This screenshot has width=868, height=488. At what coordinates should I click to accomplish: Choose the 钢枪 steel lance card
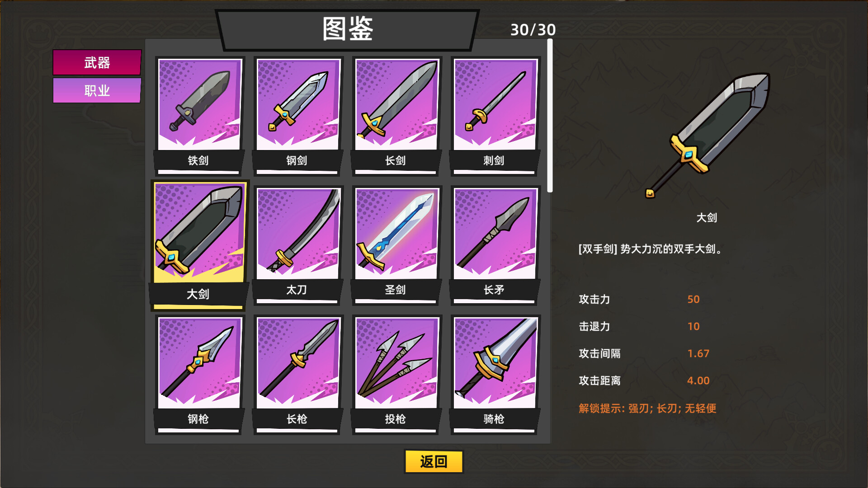point(199,375)
